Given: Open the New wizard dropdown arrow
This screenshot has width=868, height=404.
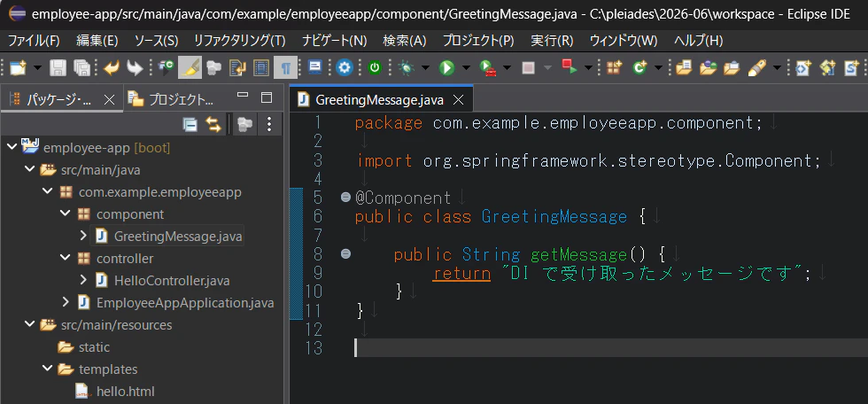Looking at the screenshot, I should click(x=37, y=68).
